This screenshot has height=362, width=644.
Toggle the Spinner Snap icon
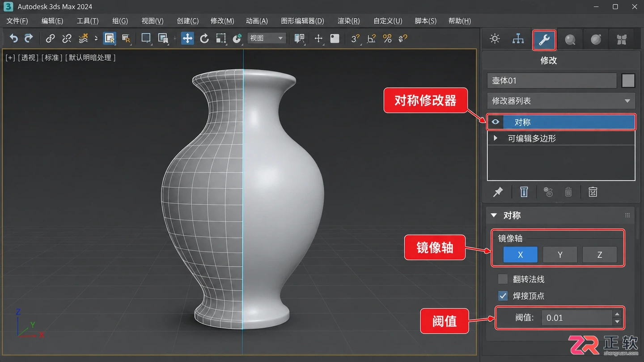coord(403,38)
